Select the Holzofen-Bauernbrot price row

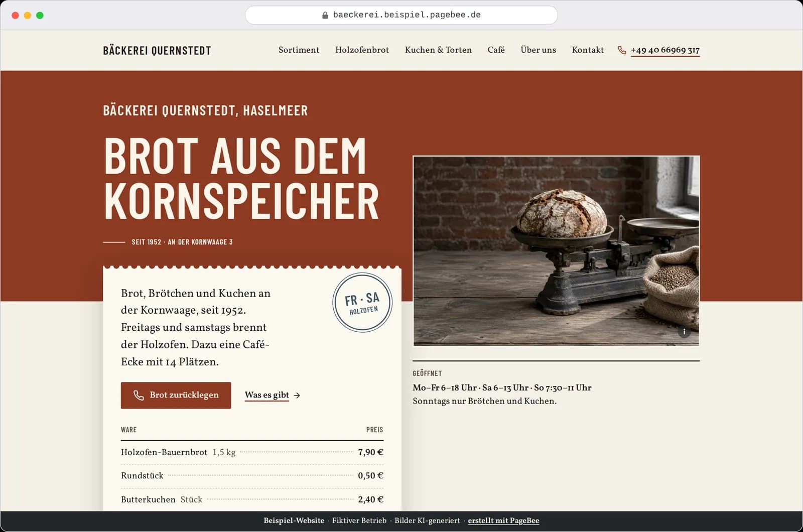click(252, 452)
